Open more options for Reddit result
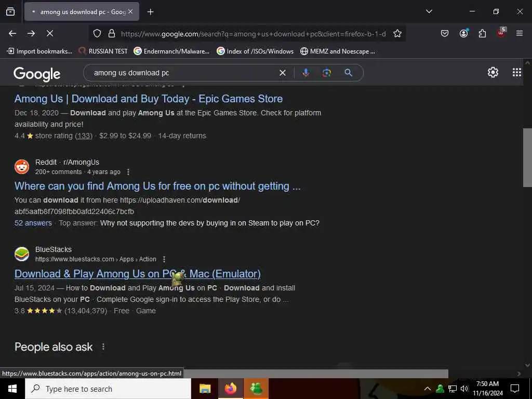This screenshot has width=532, height=399. (x=128, y=172)
